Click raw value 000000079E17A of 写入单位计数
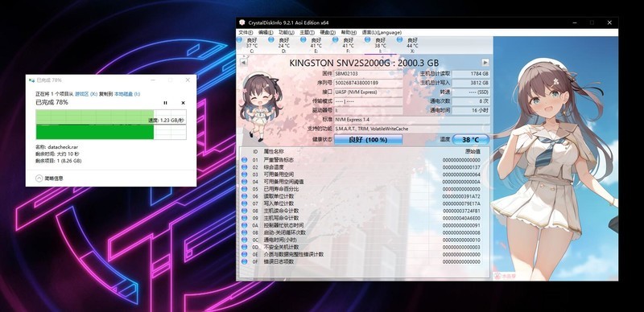644x312 pixels. pos(461,203)
